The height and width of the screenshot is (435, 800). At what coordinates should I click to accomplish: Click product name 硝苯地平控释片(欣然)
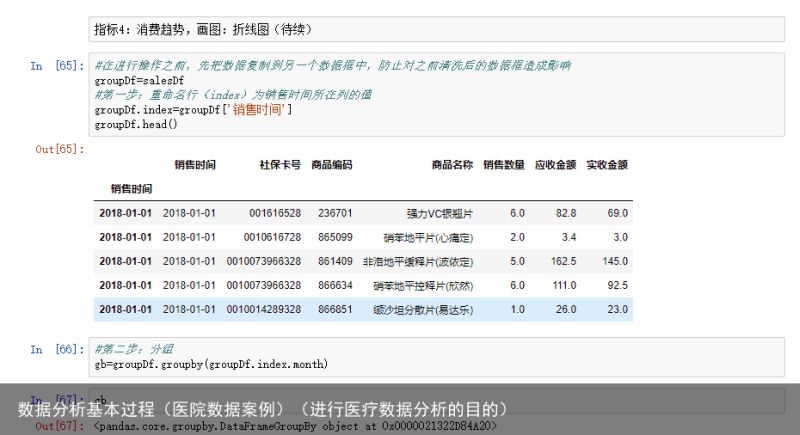coord(423,286)
